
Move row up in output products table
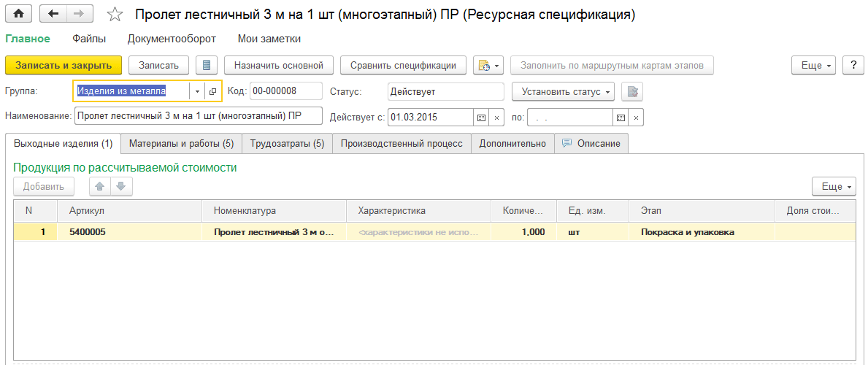100,187
